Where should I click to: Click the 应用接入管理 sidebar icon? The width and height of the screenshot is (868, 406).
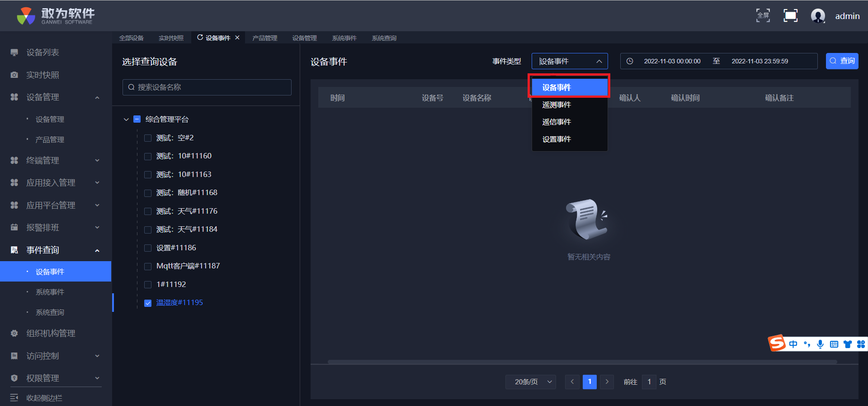click(x=14, y=182)
